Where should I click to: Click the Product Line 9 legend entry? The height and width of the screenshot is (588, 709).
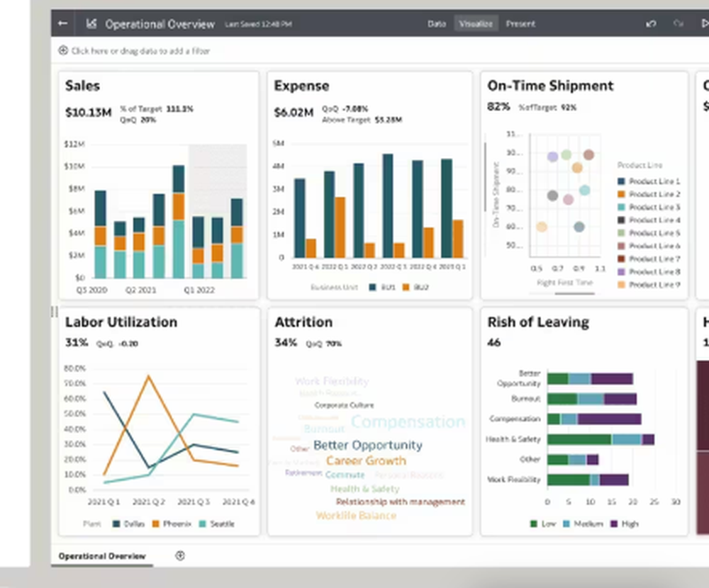(649, 285)
